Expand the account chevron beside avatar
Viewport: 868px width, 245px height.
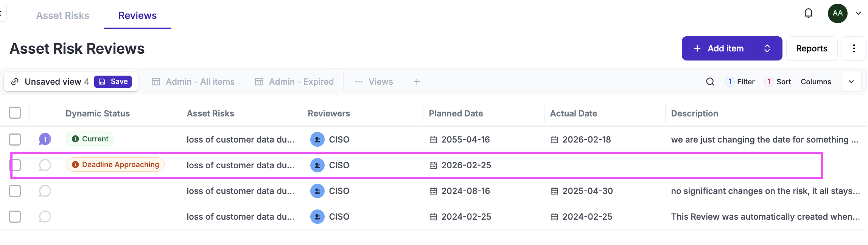(858, 14)
